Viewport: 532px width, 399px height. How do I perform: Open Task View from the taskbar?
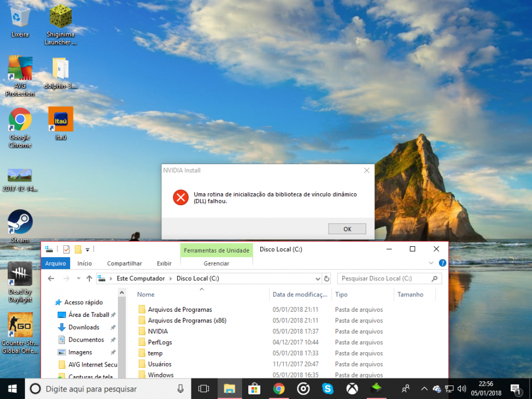coord(203,389)
